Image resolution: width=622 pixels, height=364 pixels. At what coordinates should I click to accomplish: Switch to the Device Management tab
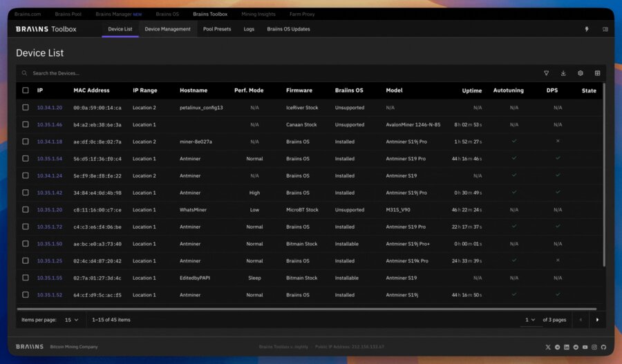pos(167,29)
